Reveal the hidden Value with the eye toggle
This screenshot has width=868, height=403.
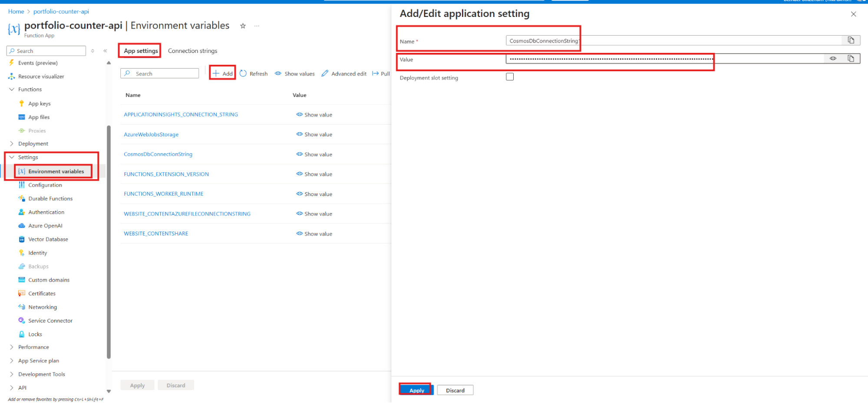(x=833, y=58)
